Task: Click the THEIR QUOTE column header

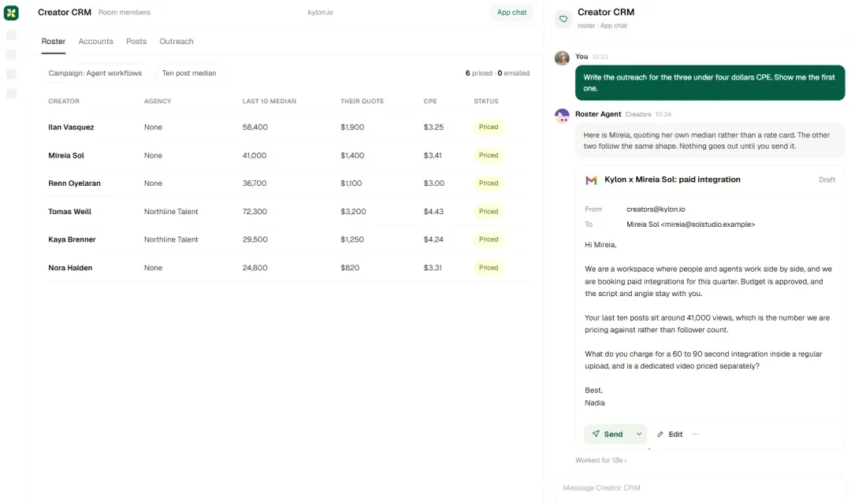Action: click(x=362, y=102)
